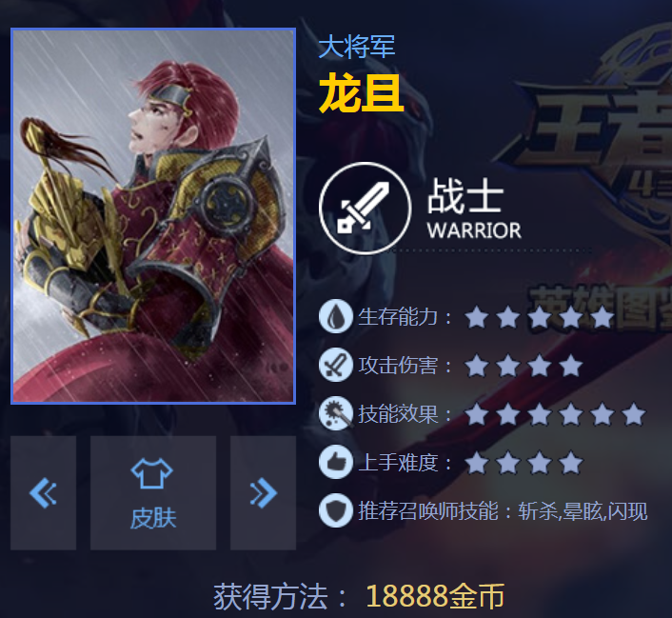Viewport: 672px width, 618px height.
Task: Click the summoner skill shield icon
Action: tap(336, 510)
